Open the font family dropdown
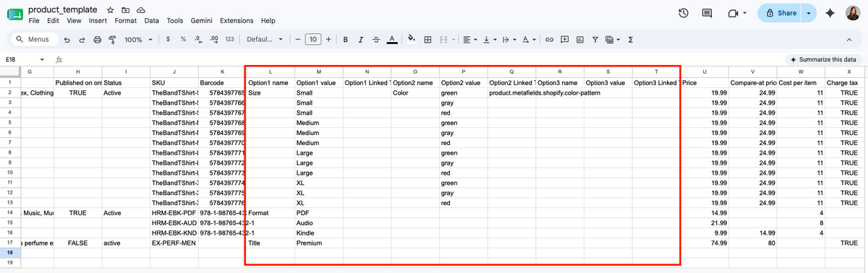Viewport: 868px width, 273px height. (265, 39)
